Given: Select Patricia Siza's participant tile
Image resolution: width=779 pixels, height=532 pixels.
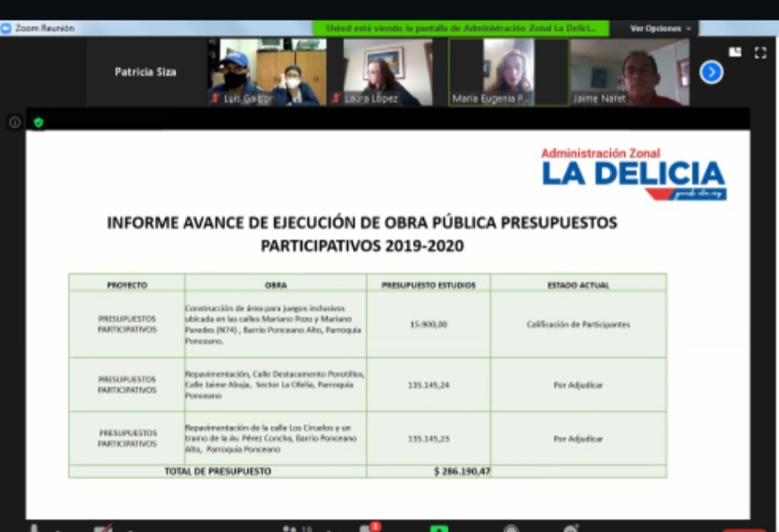Looking at the screenshot, I should pos(145,72).
